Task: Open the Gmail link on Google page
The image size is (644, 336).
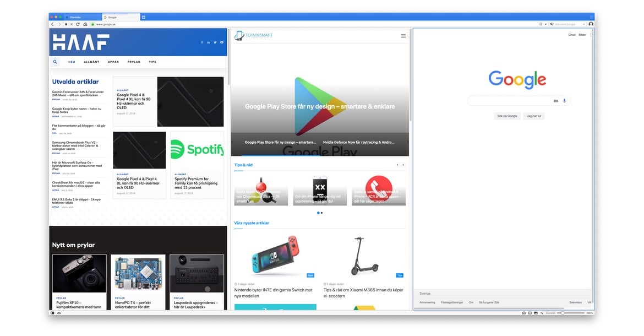Action: [572, 35]
